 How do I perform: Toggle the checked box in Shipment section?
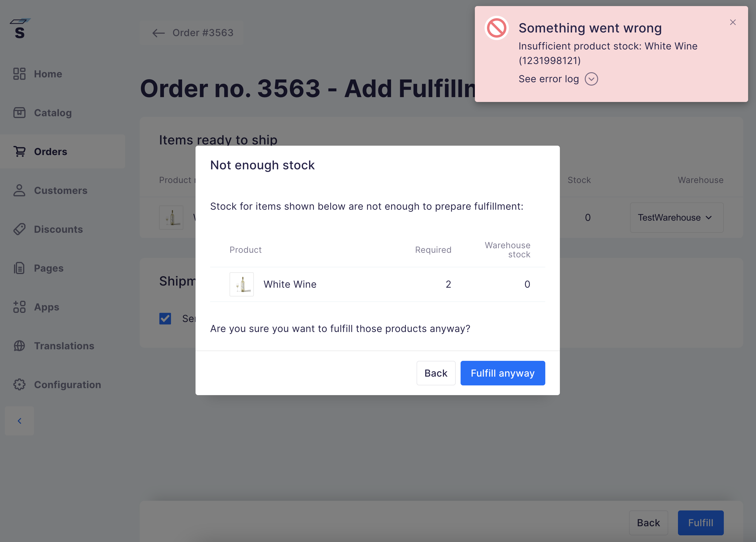pos(165,318)
